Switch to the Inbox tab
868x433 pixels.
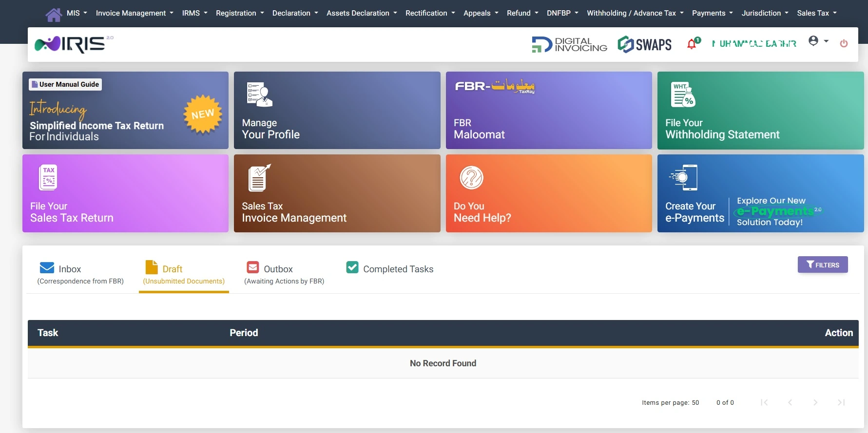[80, 273]
